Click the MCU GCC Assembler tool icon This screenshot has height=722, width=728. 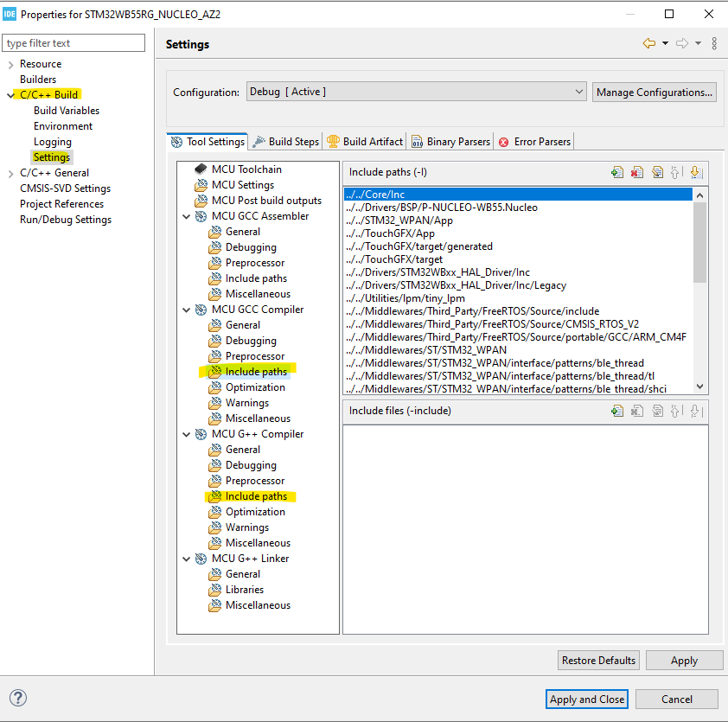point(201,216)
